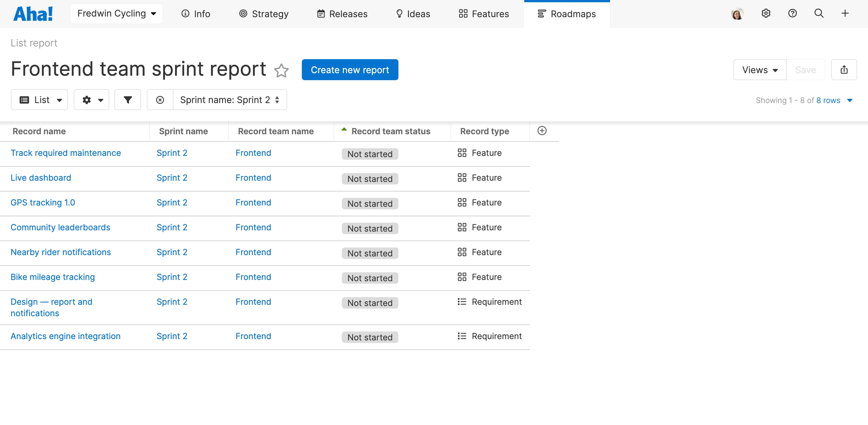Add a column with the plus circle icon

click(541, 131)
